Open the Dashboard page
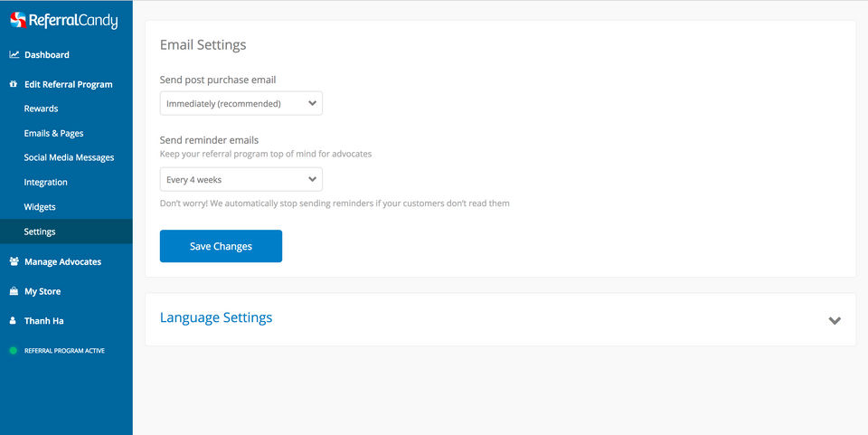 click(47, 54)
